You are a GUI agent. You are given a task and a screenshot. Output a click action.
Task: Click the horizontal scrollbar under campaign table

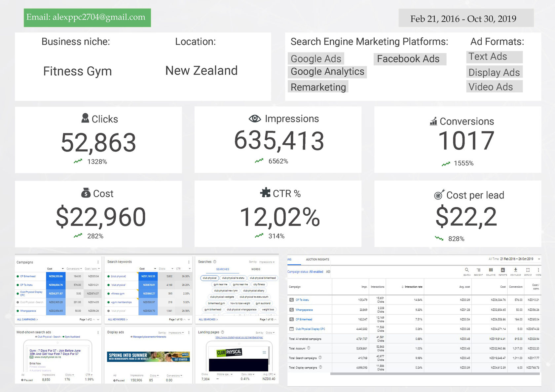(435, 374)
